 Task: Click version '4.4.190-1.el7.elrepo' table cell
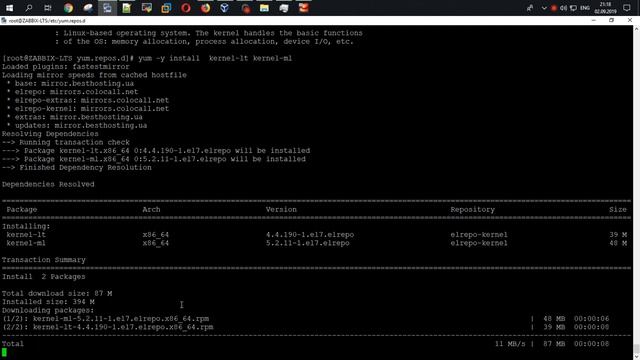pyautogui.click(x=310, y=235)
